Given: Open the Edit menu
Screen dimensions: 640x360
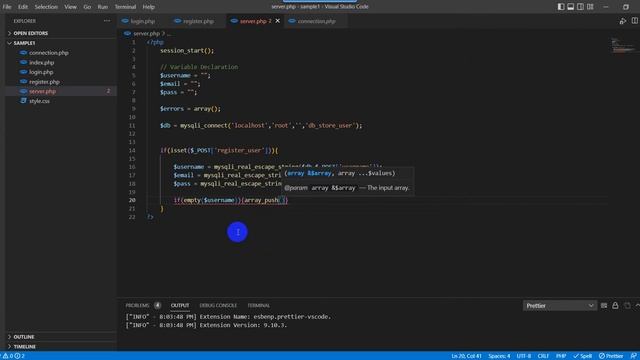Looking at the screenshot, I should coord(23,7).
